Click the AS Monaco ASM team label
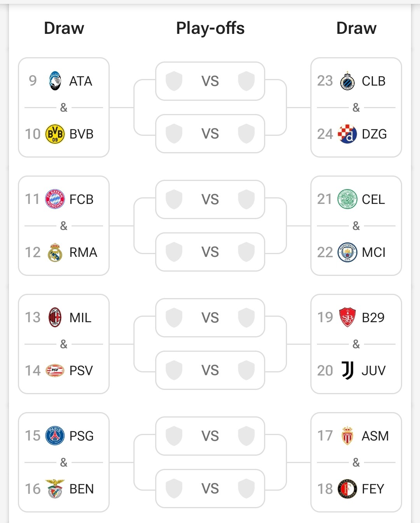This screenshot has height=523, width=420. click(x=375, y=436)
